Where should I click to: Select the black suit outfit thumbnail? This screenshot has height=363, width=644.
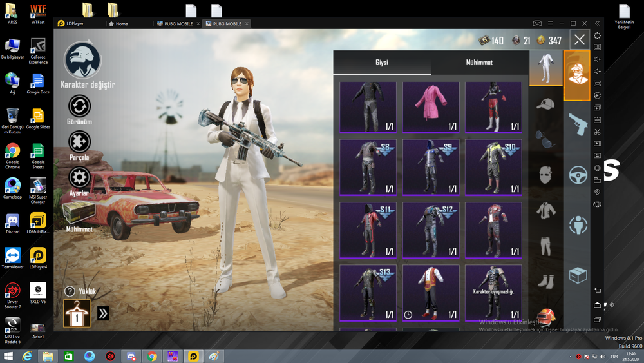click(x=368, y=107)
